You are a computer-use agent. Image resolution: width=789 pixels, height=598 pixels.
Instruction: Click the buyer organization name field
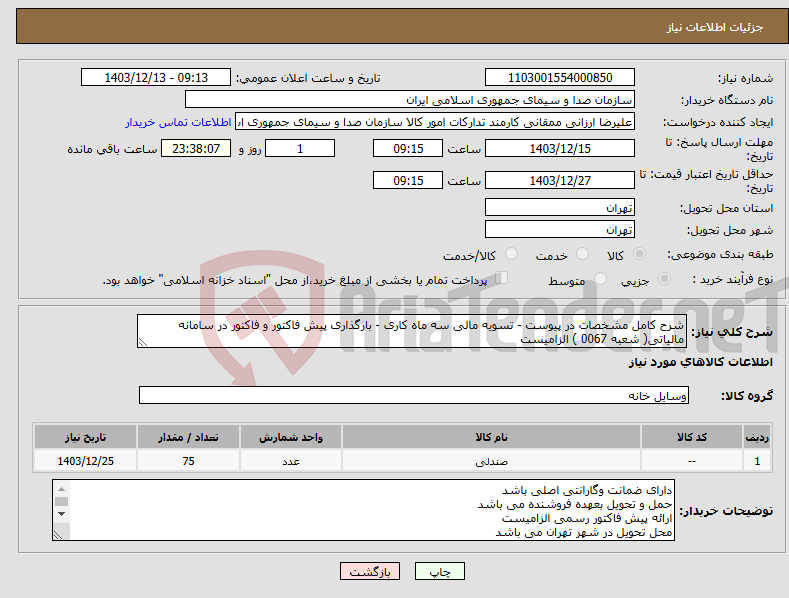[x=410, y=100]
